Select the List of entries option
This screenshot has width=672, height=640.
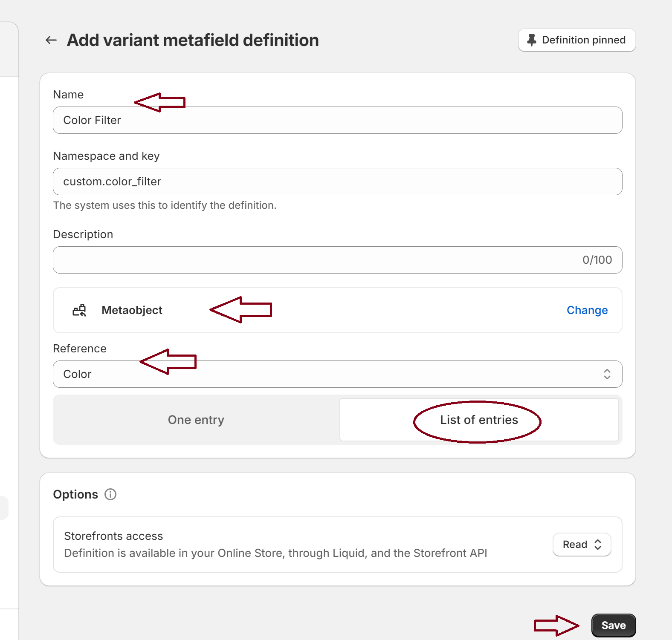(x=479, y=420)
